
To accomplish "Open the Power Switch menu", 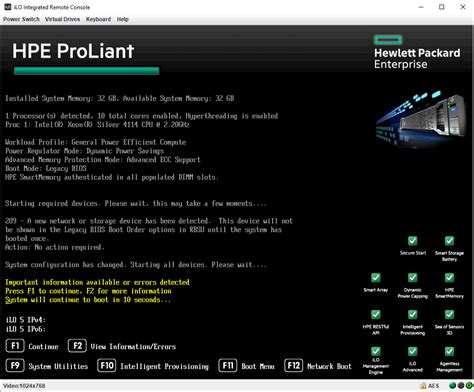I will point(21,19).
